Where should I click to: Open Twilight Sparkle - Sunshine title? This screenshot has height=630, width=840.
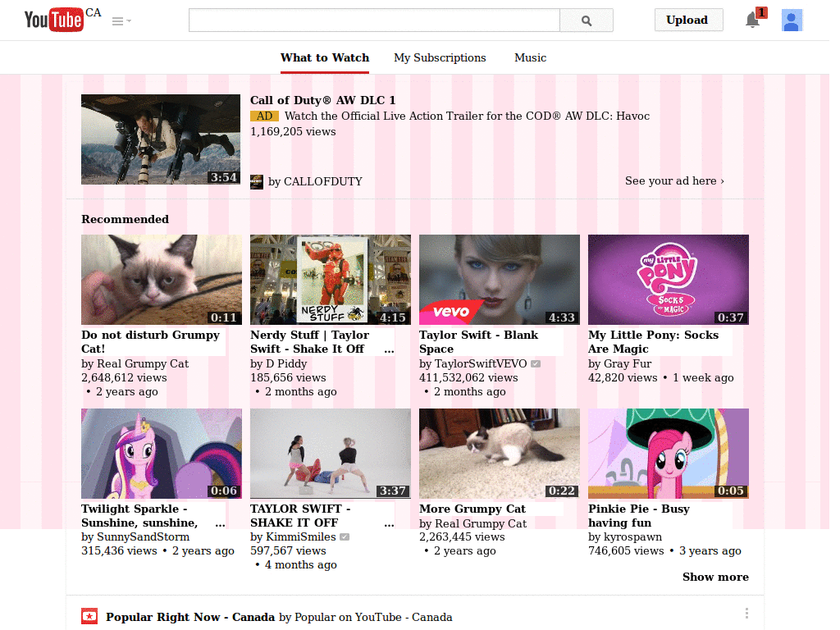139,516
